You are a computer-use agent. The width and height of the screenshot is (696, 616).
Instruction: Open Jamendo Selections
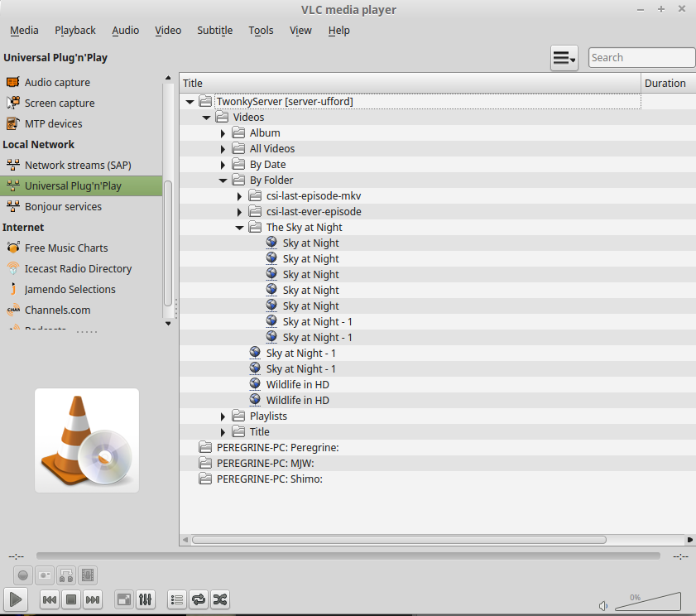point(82,289)
